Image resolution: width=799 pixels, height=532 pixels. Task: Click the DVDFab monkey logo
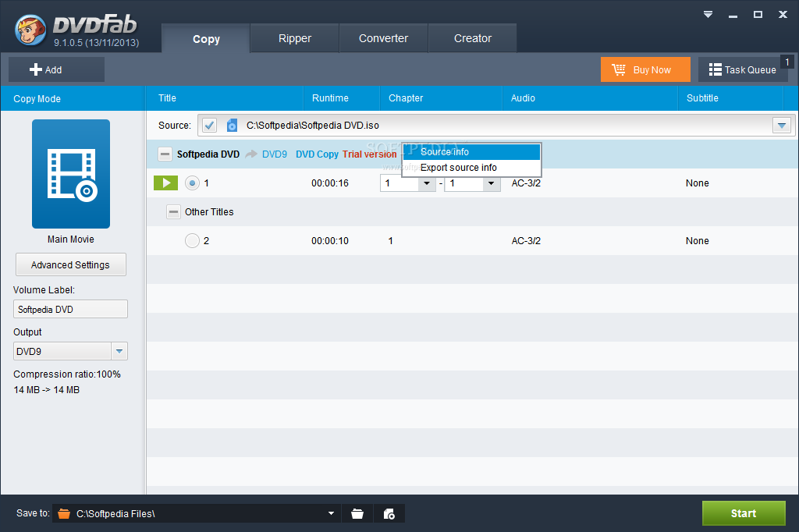(x=30, y=30)
